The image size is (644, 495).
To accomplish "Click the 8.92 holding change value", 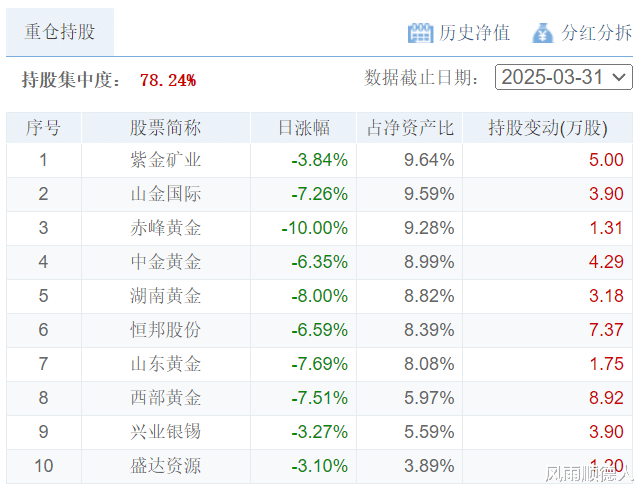I will point(606,398).
